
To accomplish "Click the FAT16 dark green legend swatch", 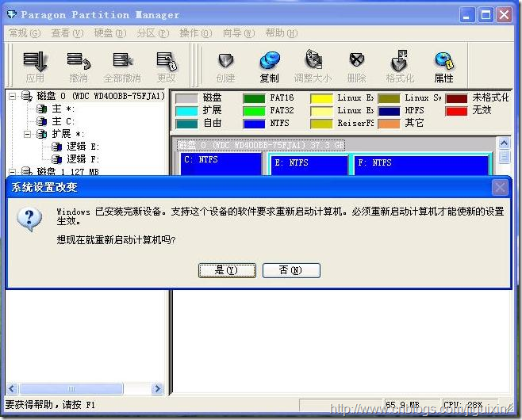I will point(254,98).
